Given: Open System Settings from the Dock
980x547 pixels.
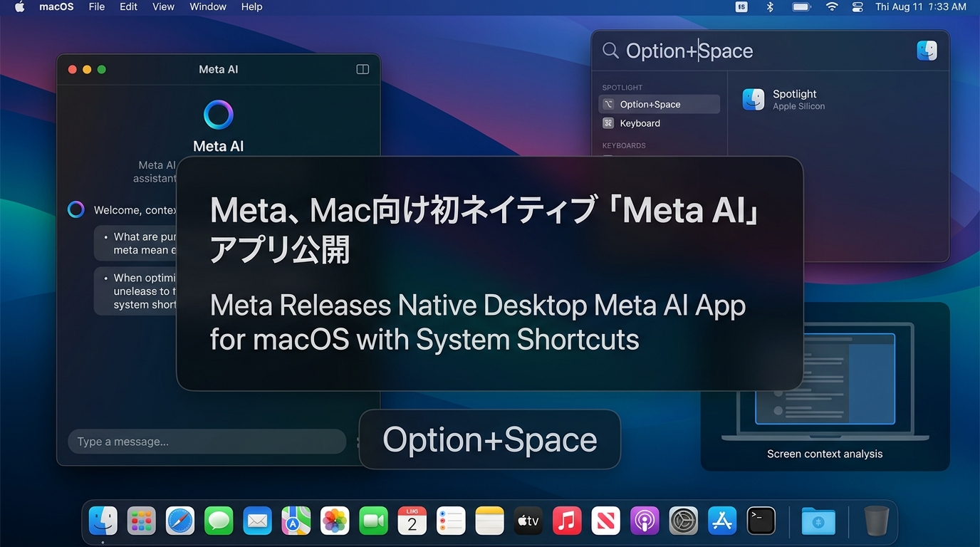Looking at the screenshot, I should 684,521.
